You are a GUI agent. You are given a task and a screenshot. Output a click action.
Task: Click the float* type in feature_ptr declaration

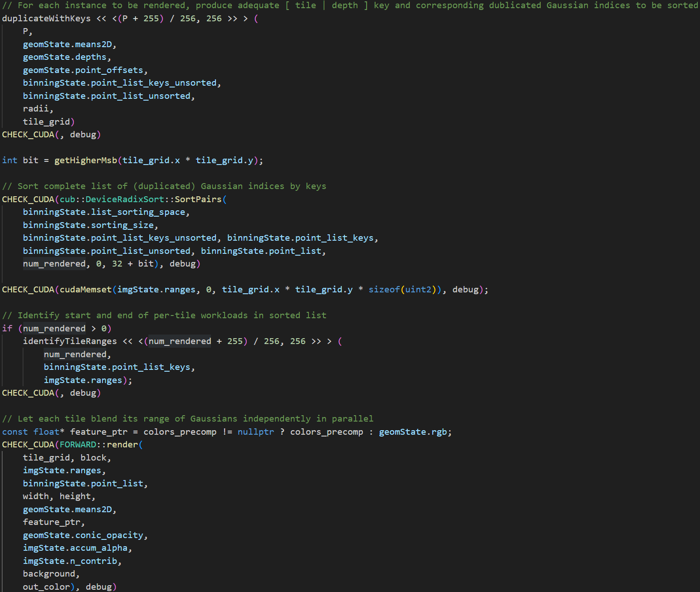coord(49,432)
